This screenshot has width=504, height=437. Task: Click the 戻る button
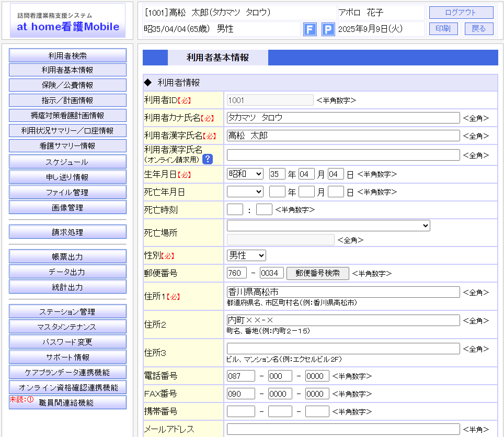coord(478,29)
